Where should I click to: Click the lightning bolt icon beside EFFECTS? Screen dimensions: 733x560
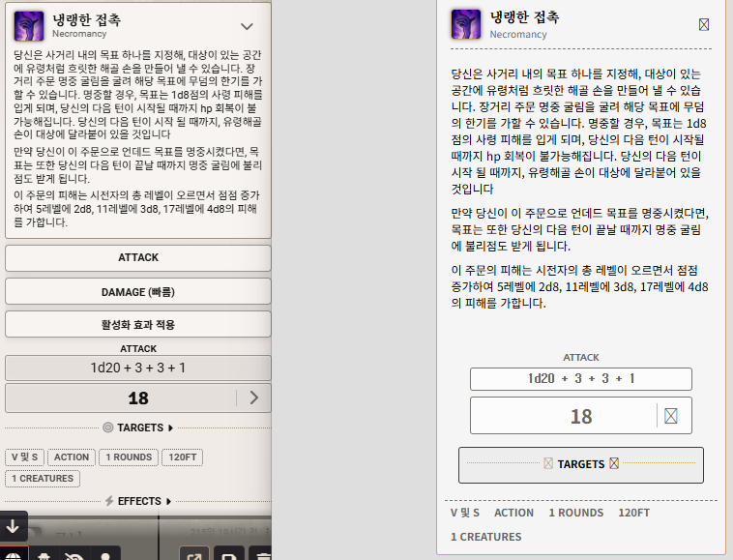pos(109,501)
